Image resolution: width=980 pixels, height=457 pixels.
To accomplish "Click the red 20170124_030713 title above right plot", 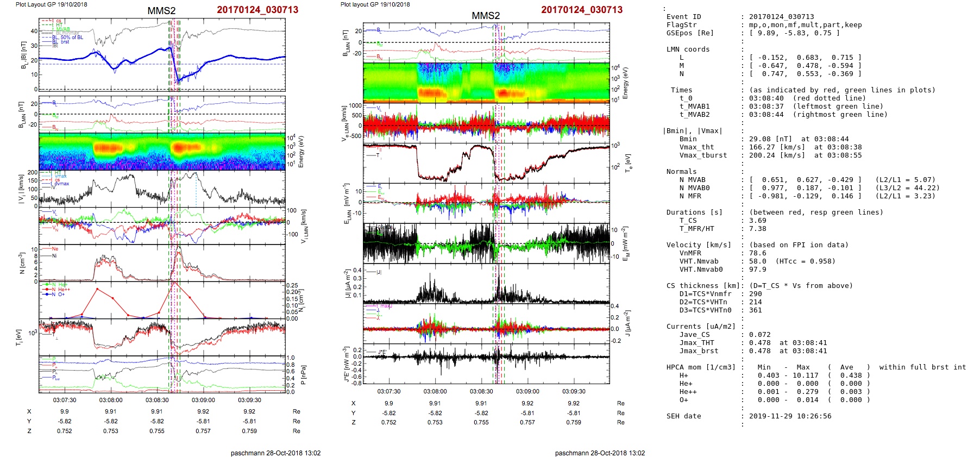I will (581, 10).
